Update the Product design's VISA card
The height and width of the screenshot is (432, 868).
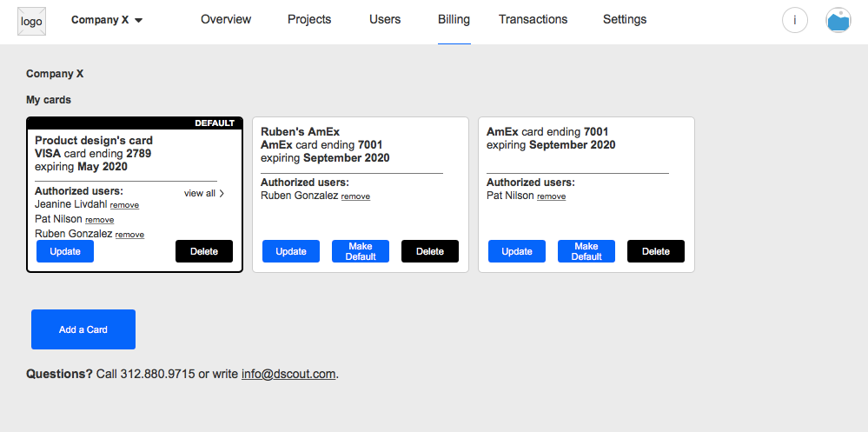click(65, 251)
